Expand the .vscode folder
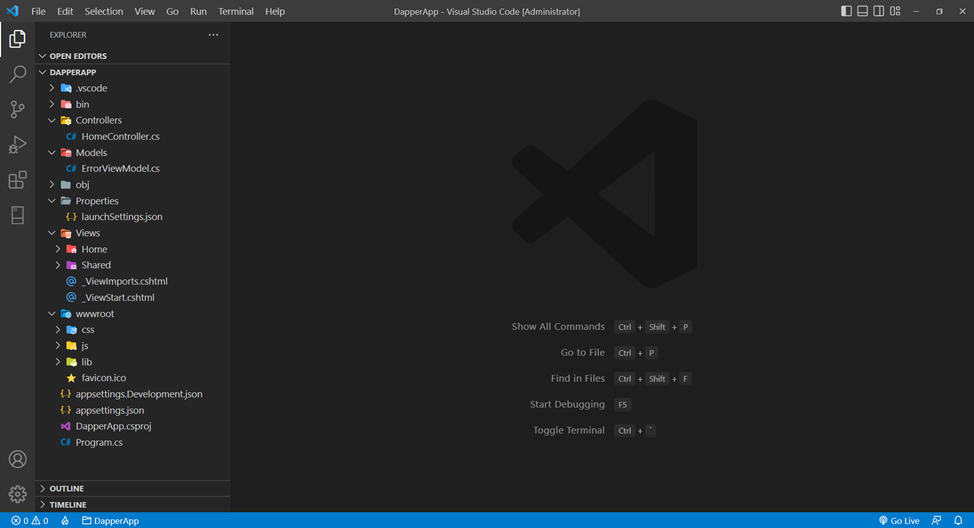This screenshot has width=974, height=528. pos(90,88)
